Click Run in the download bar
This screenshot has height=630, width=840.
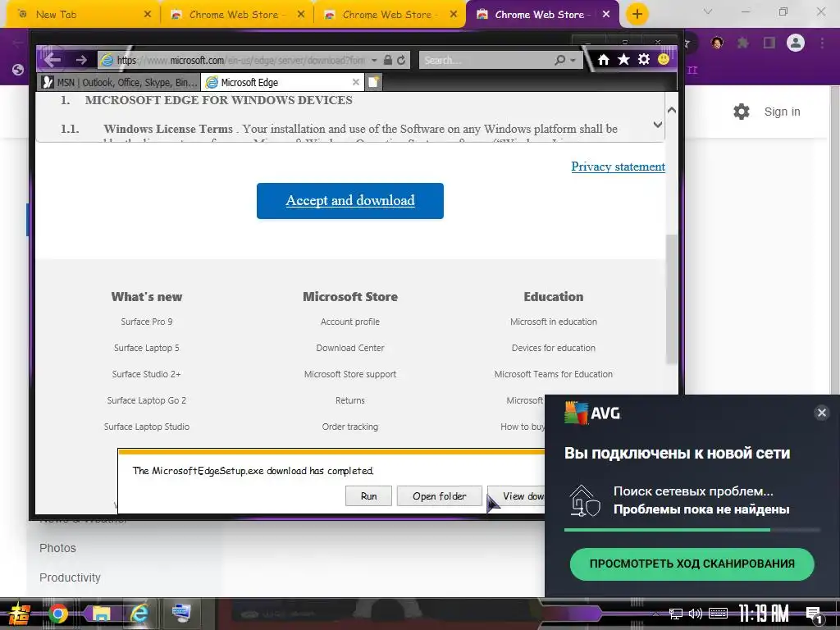[368, 496]
